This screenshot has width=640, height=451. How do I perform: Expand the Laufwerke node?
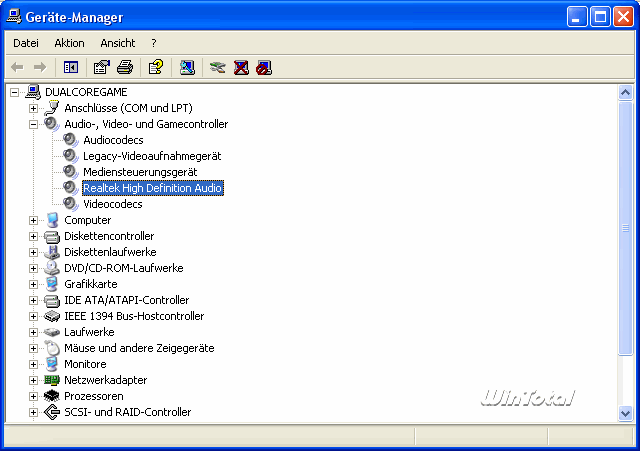click(x=33, y=332)
